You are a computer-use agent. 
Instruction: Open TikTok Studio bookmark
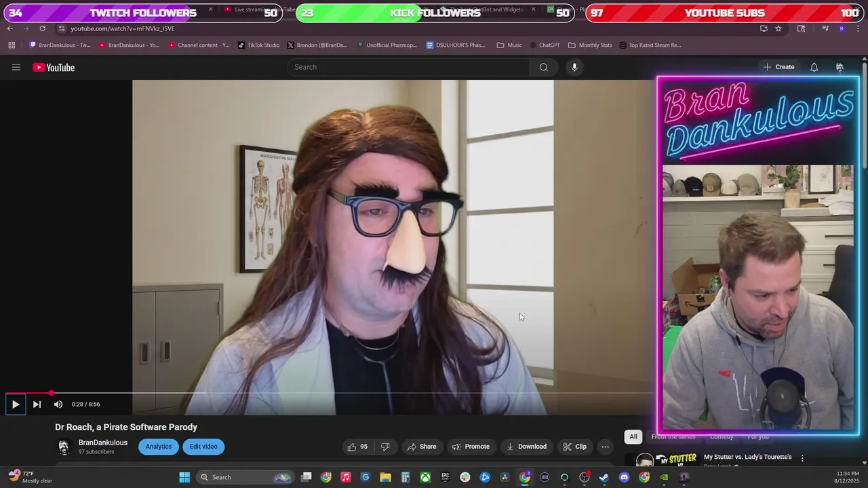[x=258, y=45]
